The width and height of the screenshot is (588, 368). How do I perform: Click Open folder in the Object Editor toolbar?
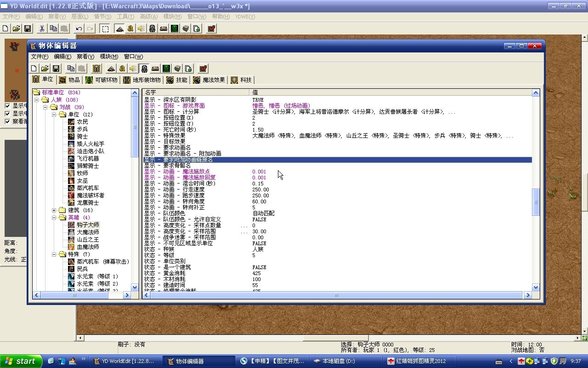click(45, 69)
